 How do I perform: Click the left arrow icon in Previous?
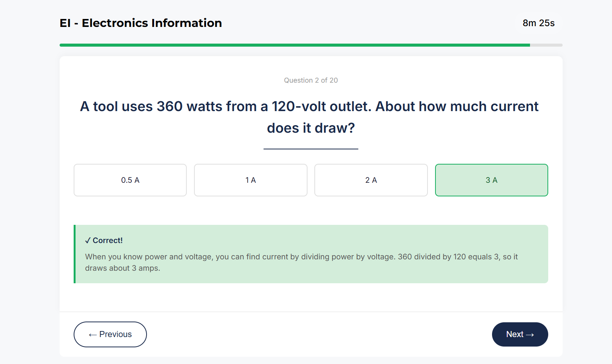tap(91, 334)
